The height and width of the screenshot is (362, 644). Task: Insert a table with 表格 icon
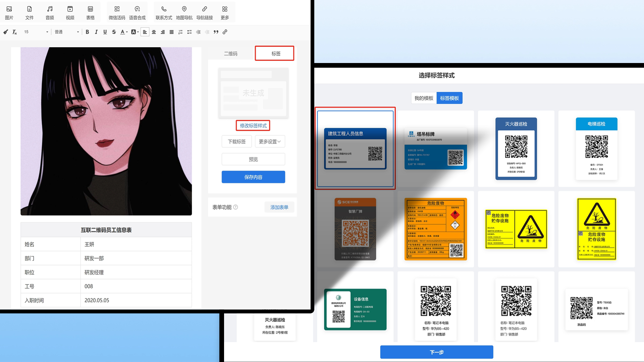(x=90, y=13)
